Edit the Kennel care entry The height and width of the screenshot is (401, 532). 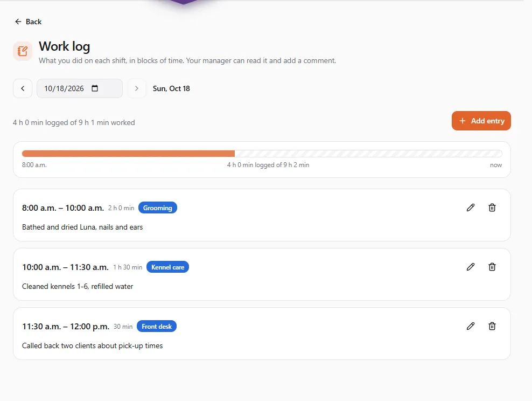471,267
